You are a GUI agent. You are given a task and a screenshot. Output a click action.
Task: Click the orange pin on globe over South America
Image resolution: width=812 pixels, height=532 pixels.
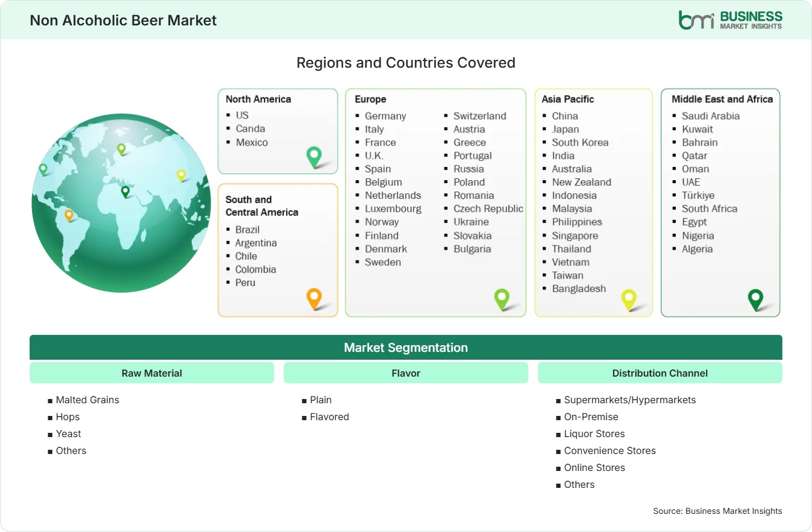coord(69,215)
